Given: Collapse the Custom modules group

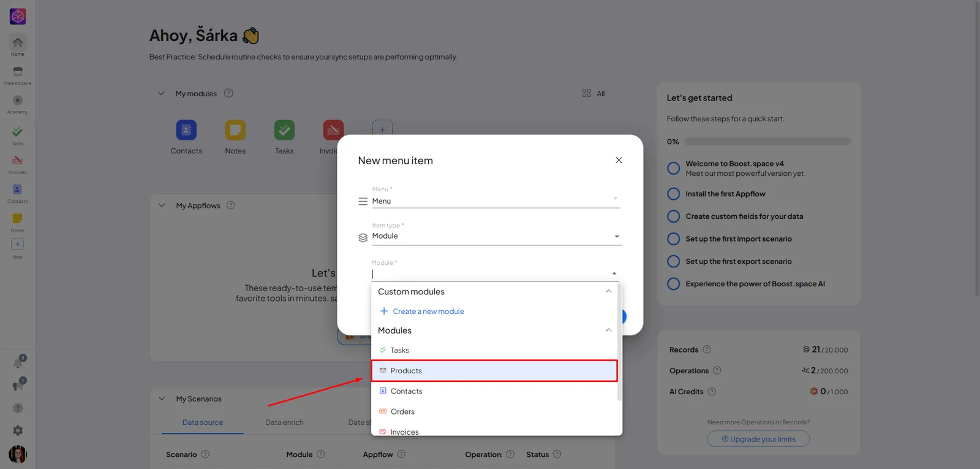Looking at the screenshot, I should [x=608, y=291].
